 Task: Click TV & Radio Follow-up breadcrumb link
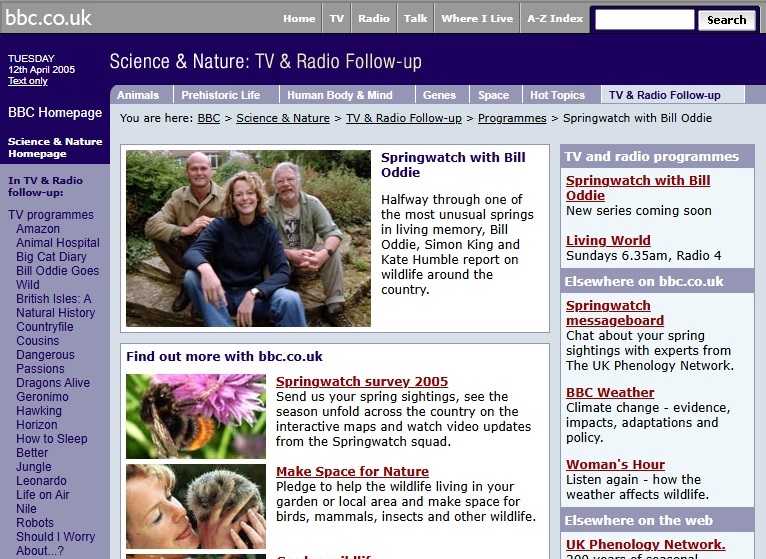coord(404,118)
